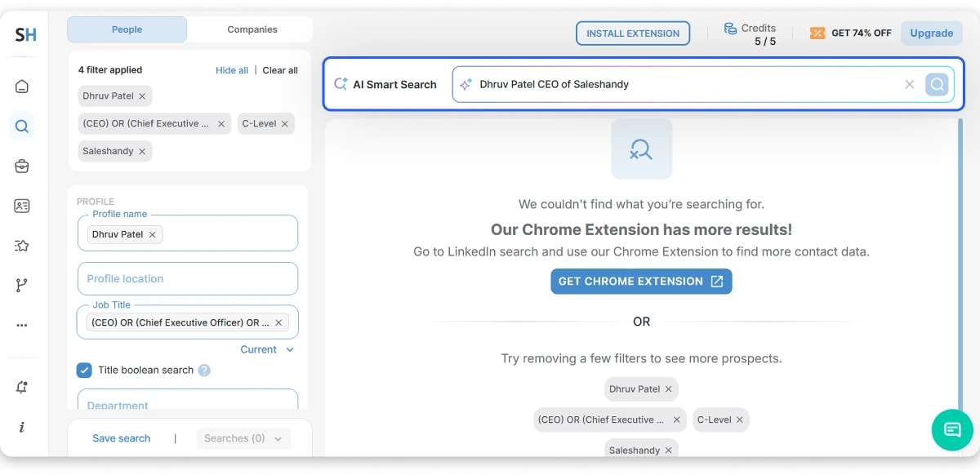Click the Saleshandy SH logo
The width and height of the screenshot is (980, 475).
[24, 34]
